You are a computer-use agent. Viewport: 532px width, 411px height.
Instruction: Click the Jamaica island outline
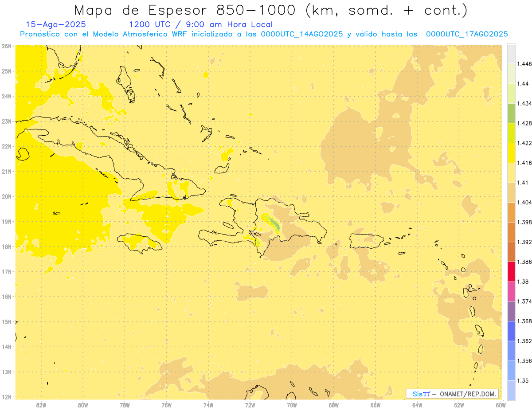[139, 243]
